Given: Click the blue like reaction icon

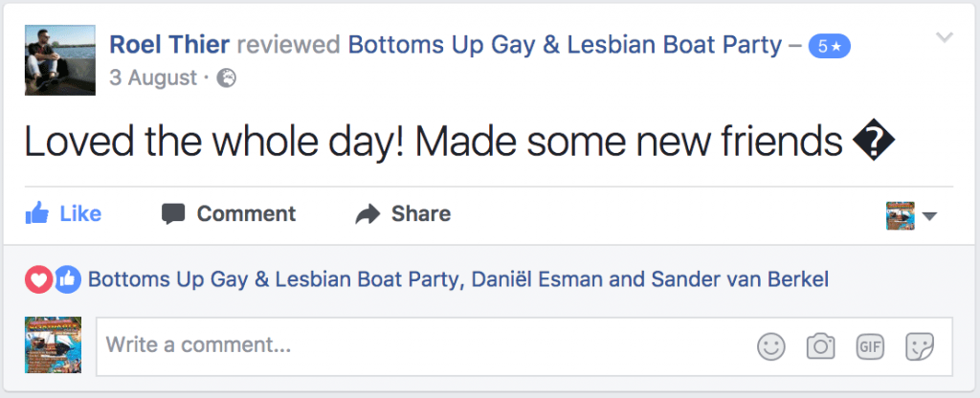Looking at the screenshot, I should pos(66,279).
